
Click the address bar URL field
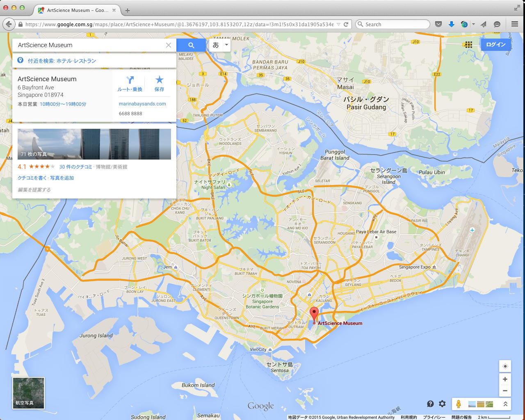click(x=179, y=24)
